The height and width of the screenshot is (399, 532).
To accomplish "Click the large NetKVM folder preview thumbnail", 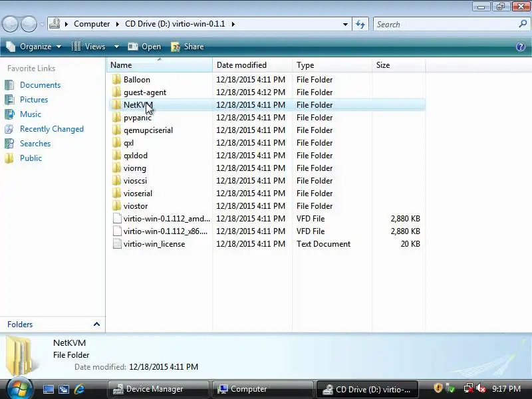I will [22, 356].
